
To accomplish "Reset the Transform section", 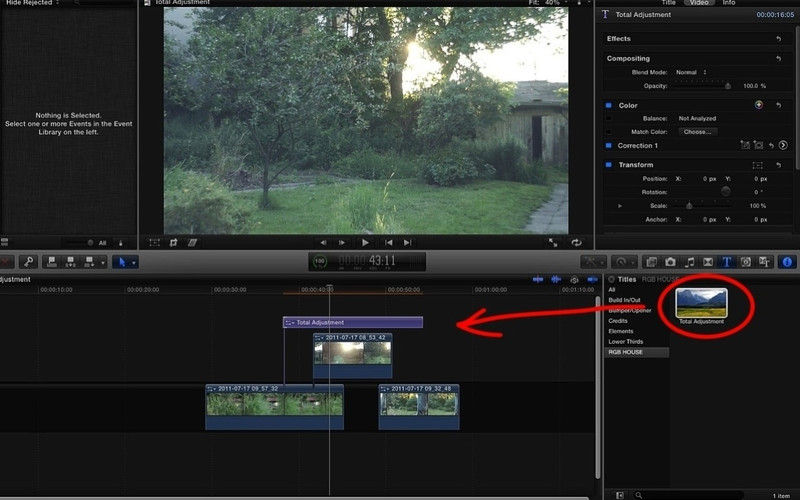I will coord(779,165).
